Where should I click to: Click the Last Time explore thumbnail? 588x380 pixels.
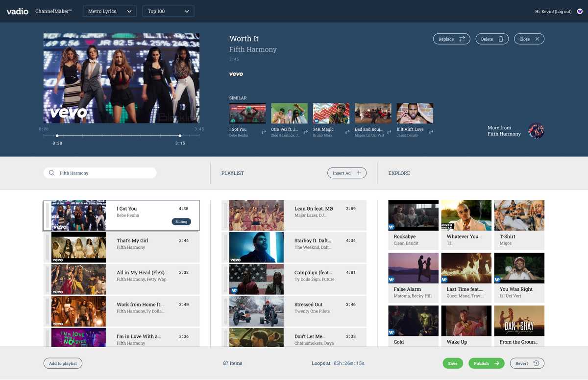(x=466, y=268)
